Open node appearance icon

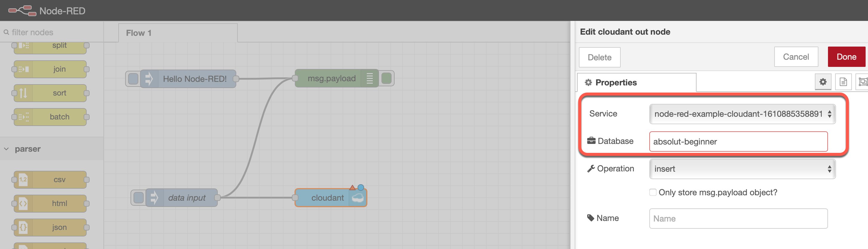[x=862, y=82]
